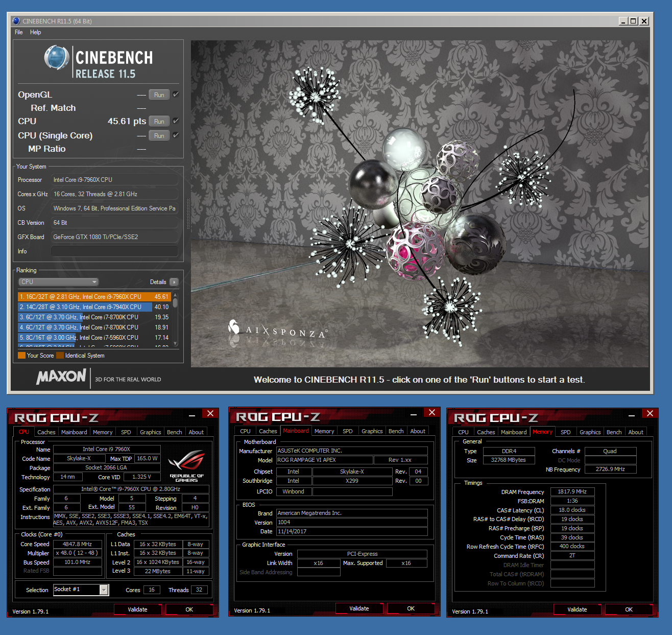
Task: Click Validate in the middle CPU-Z window
Action: (359, 608)
